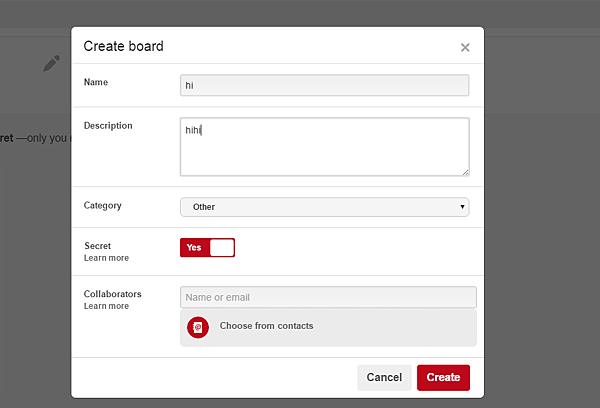Click the Category label
Screen dimensions: 600x408
102,205
